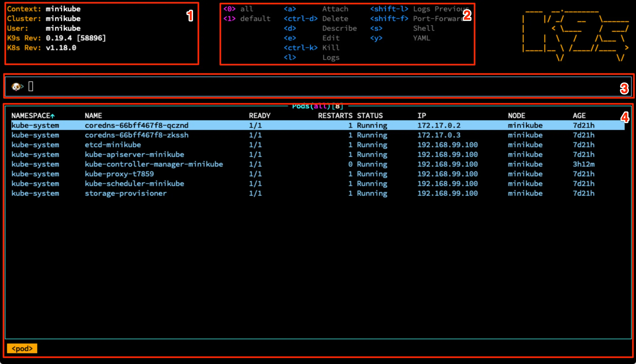Click minikube node of kube-proxy-t7859 row
Viewport: 636px width, 364px height.
click(x=525, y=174)
